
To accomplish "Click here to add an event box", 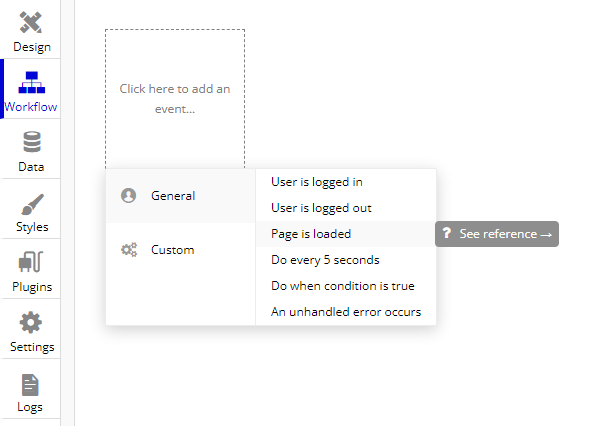I will (x=175, y=99).
